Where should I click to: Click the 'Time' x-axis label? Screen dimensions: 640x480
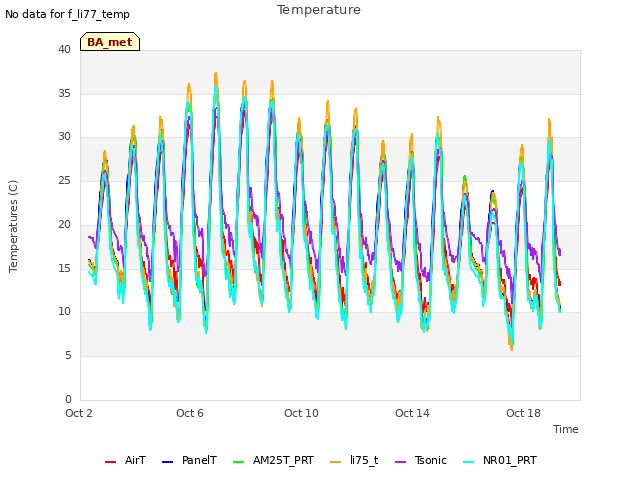click(x=566, y=429)
